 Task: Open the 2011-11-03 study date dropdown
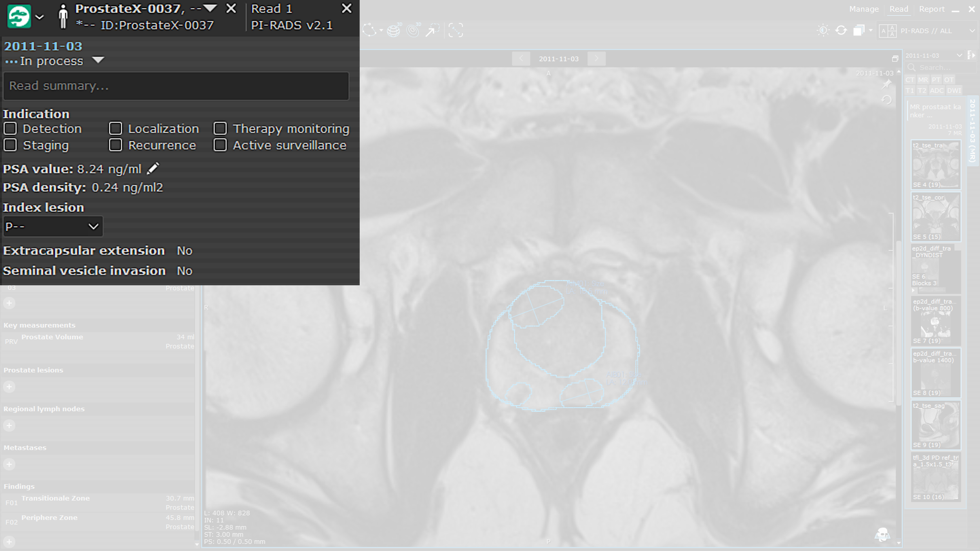coord(935,56)
